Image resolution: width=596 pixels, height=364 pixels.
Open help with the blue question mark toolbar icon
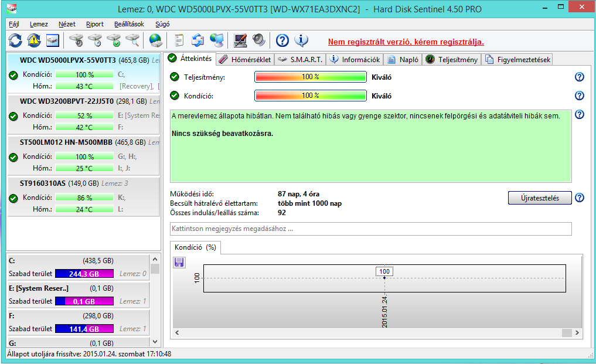tap(282, 40)
